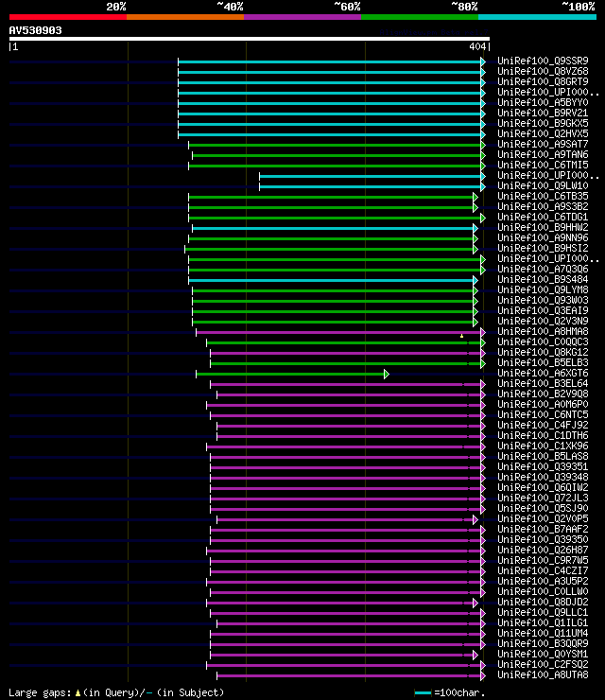
Task: Click the purple bar for UniRef100_A8HMA8
Action: [338, 333]
